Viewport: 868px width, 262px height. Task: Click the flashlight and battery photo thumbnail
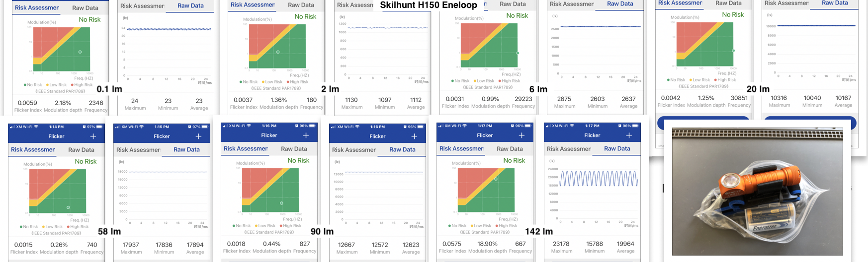[757, 192]
